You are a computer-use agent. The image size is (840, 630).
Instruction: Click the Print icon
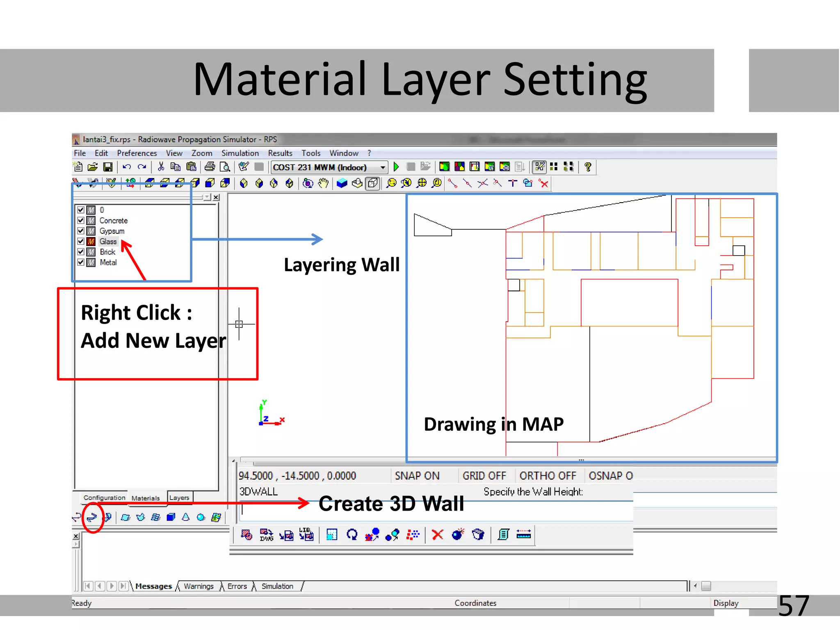click(210, 167)
